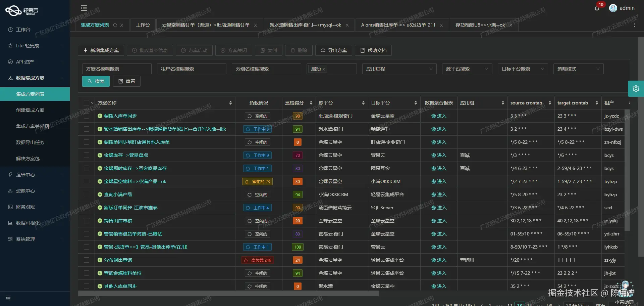The image size is (644, 306).
Task: Collapse the sidebar using the hamburger icon
Action: pyautogui.click(x=83, y=8)
